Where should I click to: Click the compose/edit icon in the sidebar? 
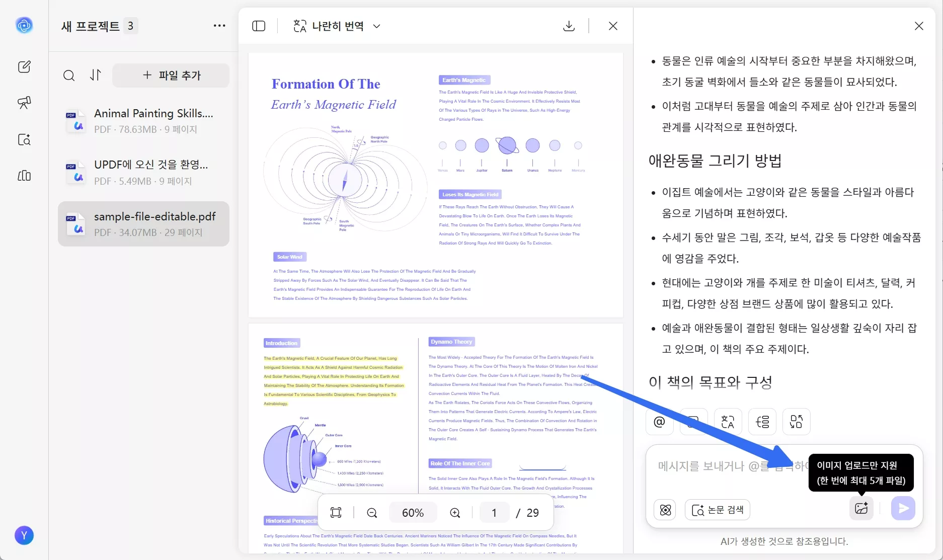point(24,67)
